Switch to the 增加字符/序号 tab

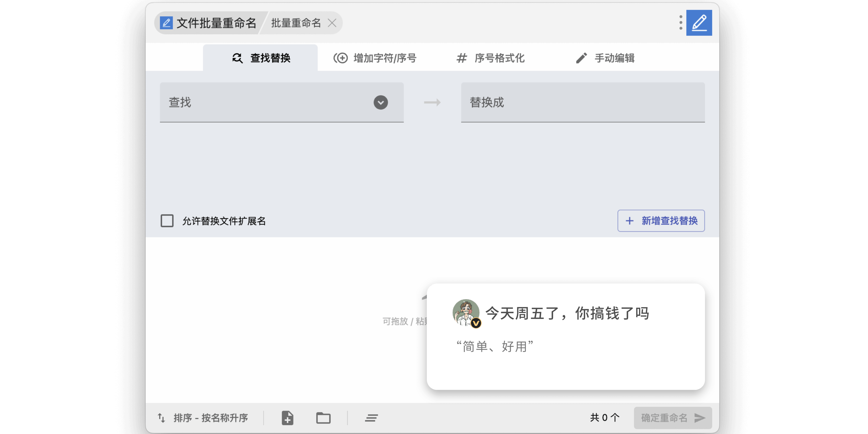375,58
